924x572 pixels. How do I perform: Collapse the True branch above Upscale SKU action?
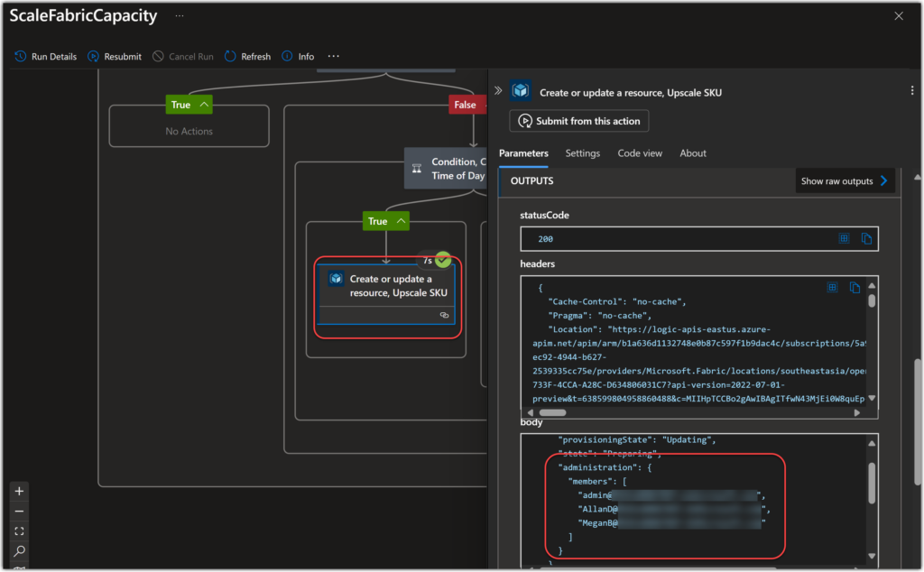[385, 221]
